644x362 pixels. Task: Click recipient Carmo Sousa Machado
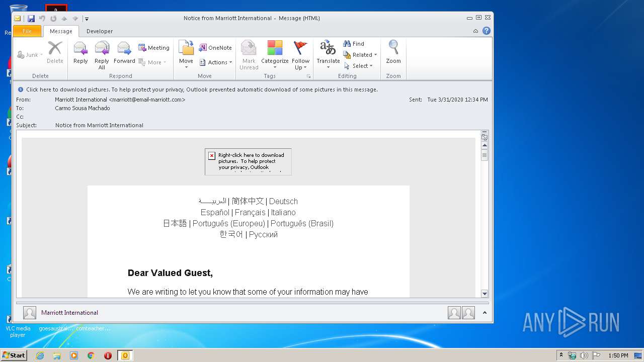click(83, 108)
